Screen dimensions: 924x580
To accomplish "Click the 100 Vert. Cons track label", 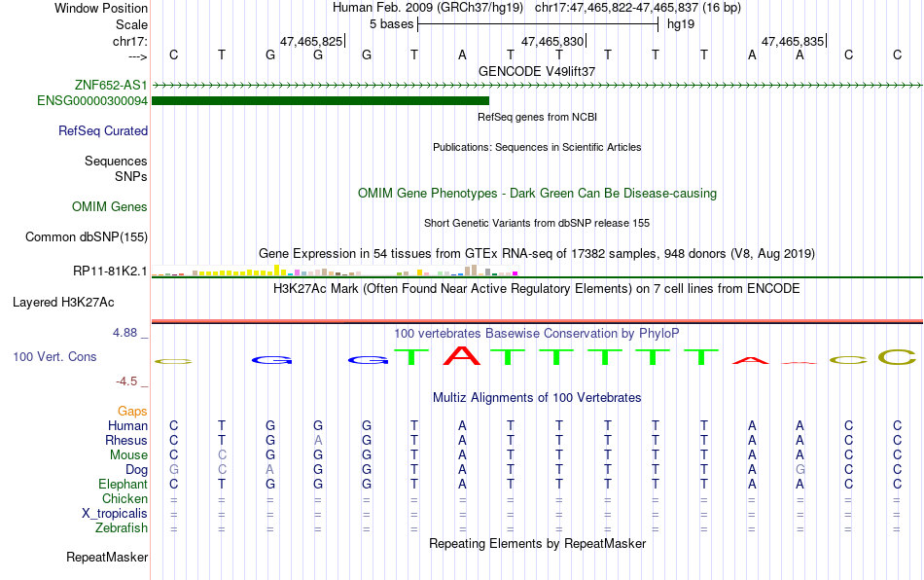I will coord(54,356).
